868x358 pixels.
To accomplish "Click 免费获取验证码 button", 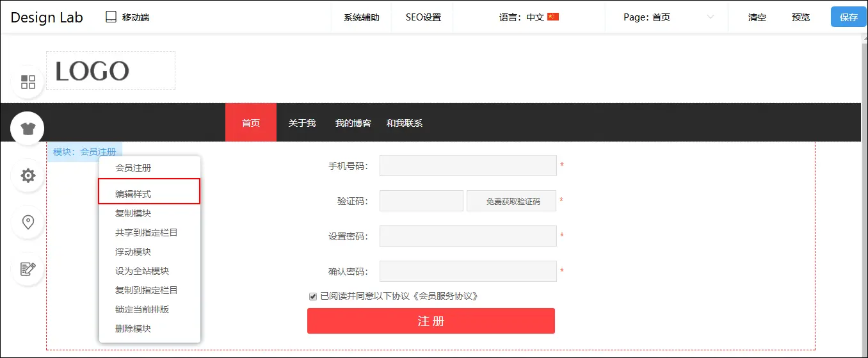I will pyautogui.click(x=512, y=201).
